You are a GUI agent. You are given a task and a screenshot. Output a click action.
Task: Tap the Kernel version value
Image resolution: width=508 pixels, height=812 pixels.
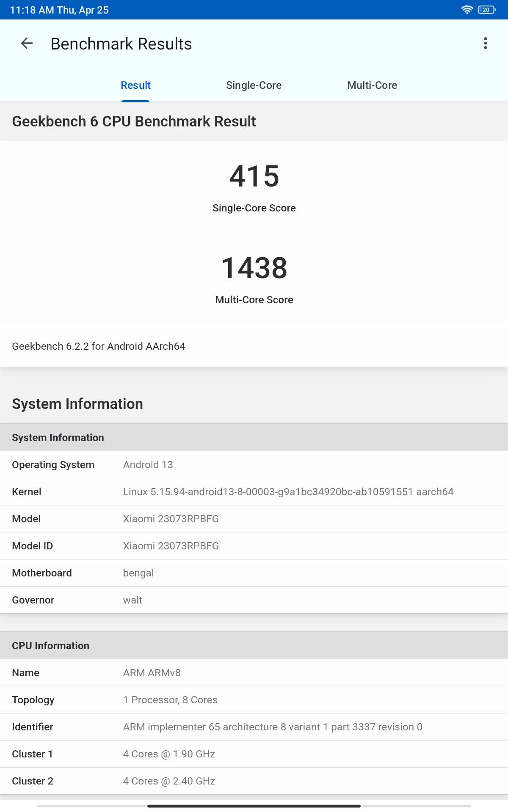point(288,492)
